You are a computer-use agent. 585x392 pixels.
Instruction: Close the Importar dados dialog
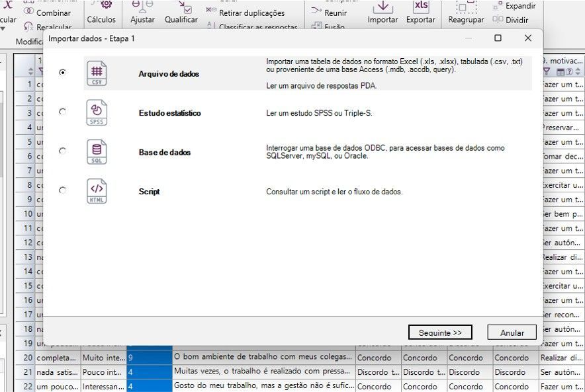tap(527, 38)
